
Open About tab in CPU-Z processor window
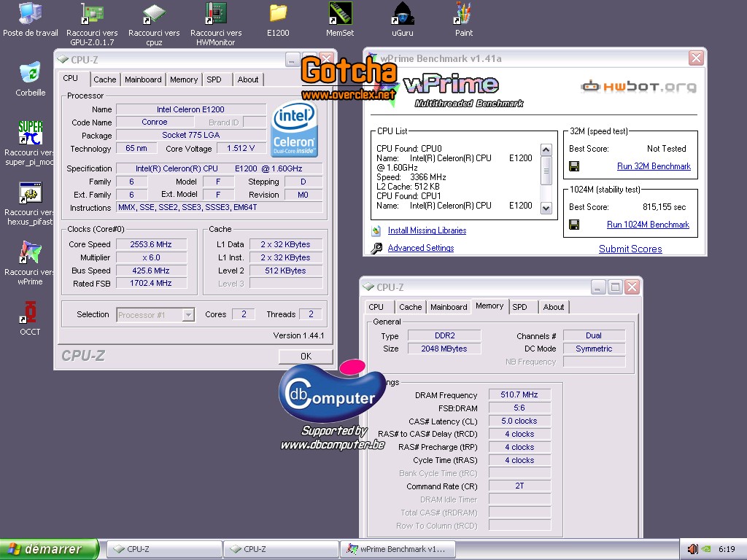pyautogui.click(x=248, y=79)
